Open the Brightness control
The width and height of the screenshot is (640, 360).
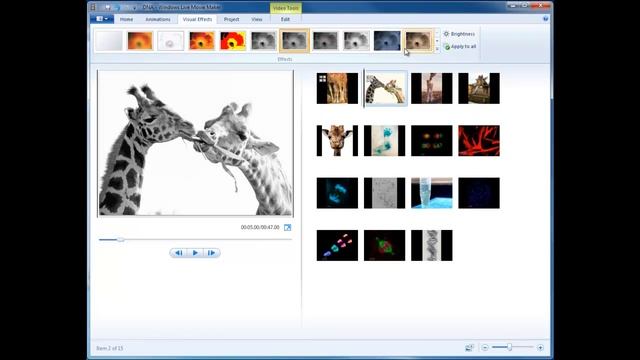[x=459, y=34]
